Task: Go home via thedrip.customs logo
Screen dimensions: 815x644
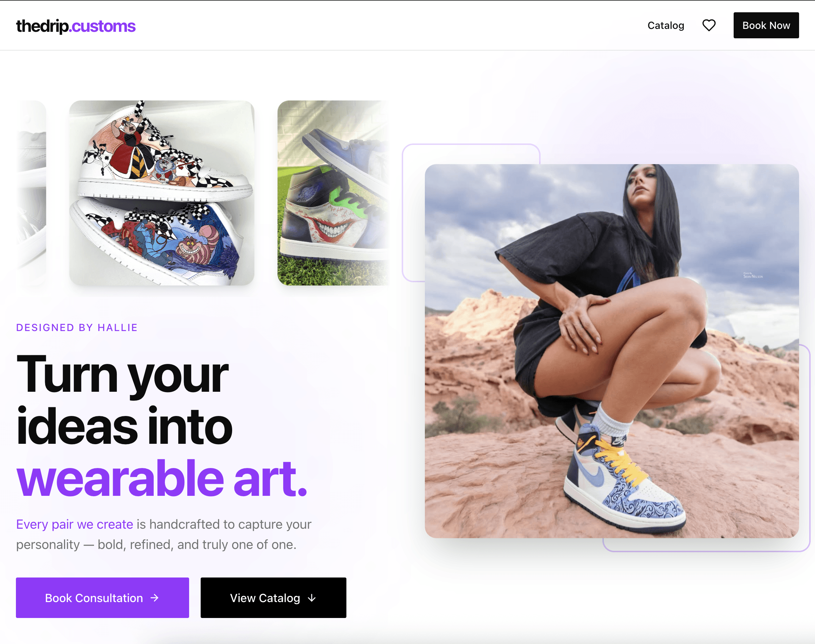Action: [x=76, y=26]
